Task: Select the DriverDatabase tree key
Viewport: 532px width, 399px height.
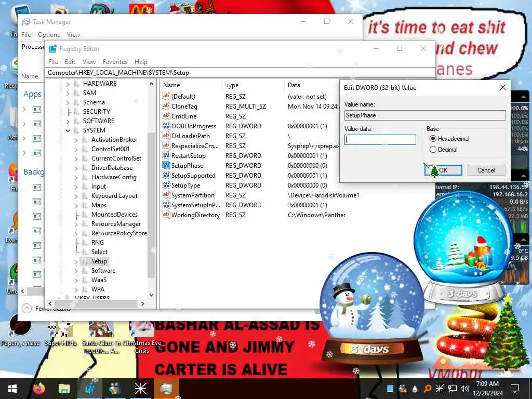Action: click(112, 168)
